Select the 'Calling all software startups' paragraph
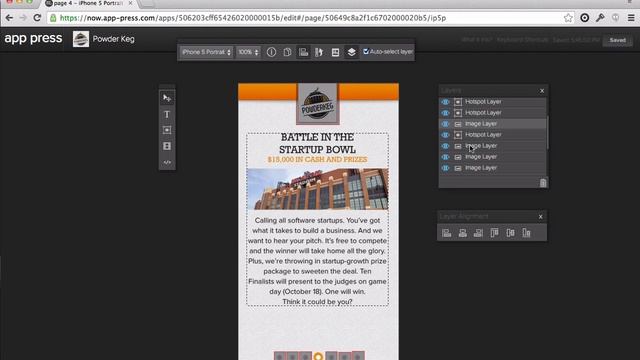Image resolution: width=640 pixels, height=360 pixels. click(x=318, y=261)
